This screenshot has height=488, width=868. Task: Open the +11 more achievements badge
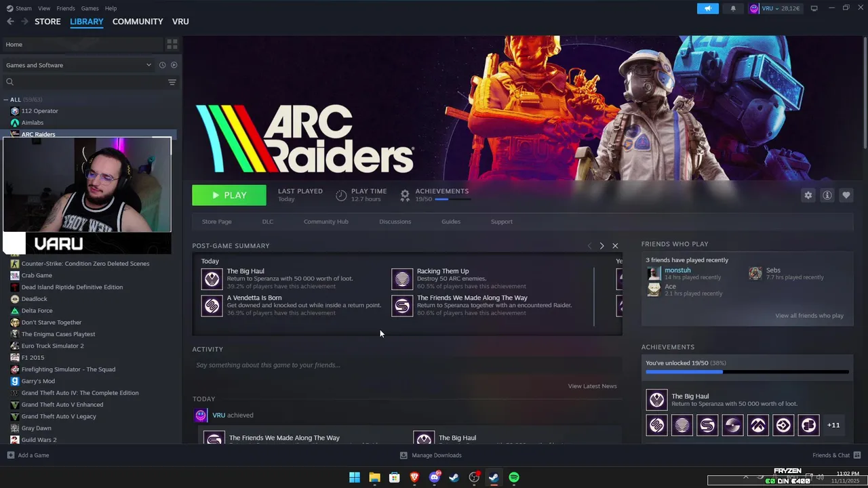(x=833, y=425)
